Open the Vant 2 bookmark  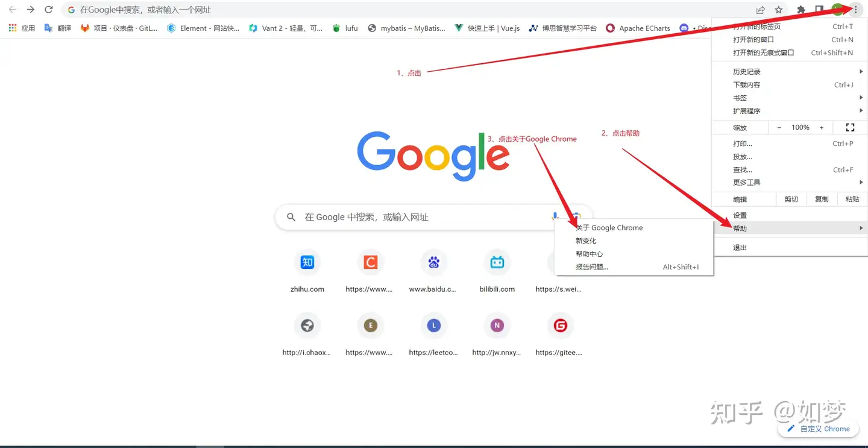[286, 28]
